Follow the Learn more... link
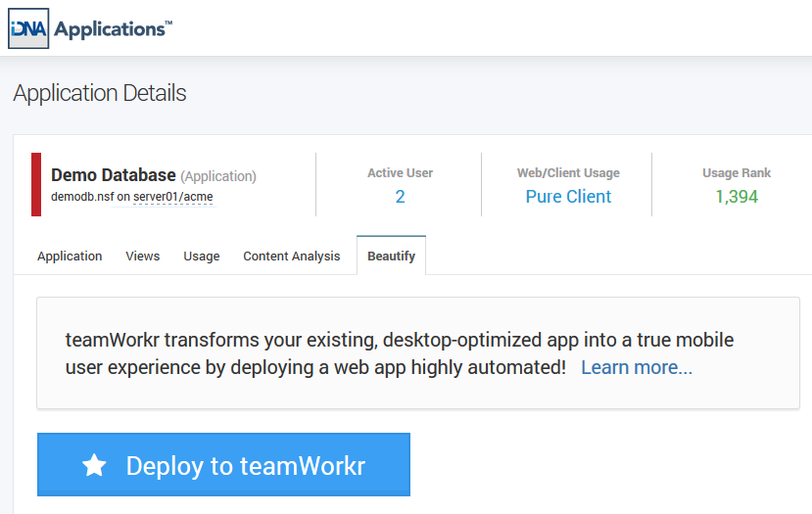Screen dimensions: 812x514 (x=637, y=367)
